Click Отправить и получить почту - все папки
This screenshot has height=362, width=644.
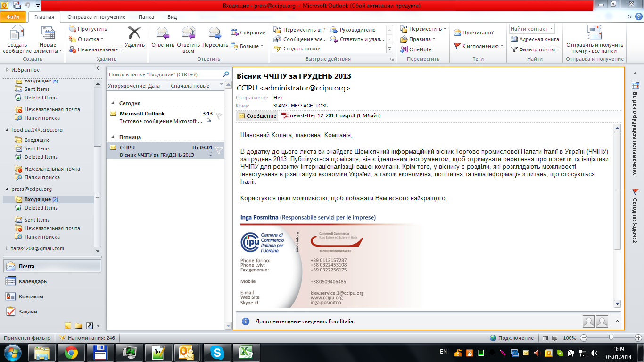pos(594,40)
